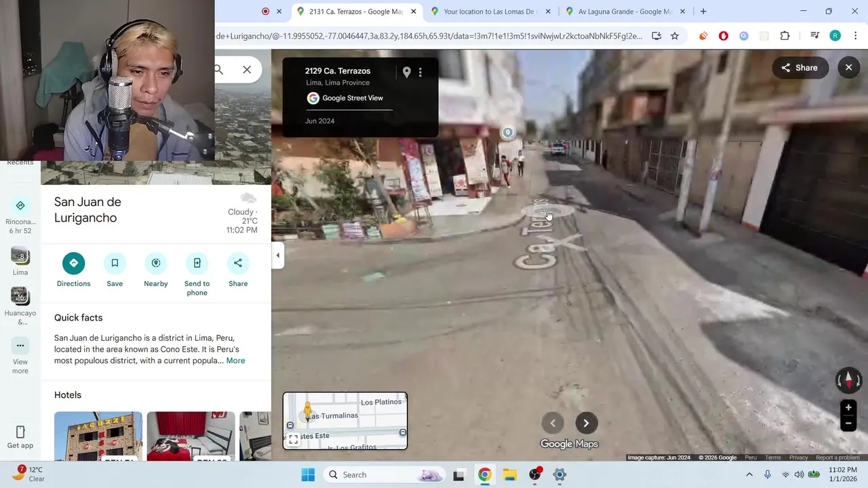
Task: Zoom in Street View
Action: 848,408
